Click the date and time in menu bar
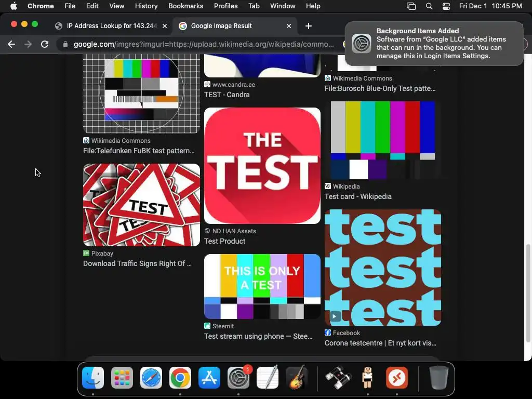 tap(490, 6)
